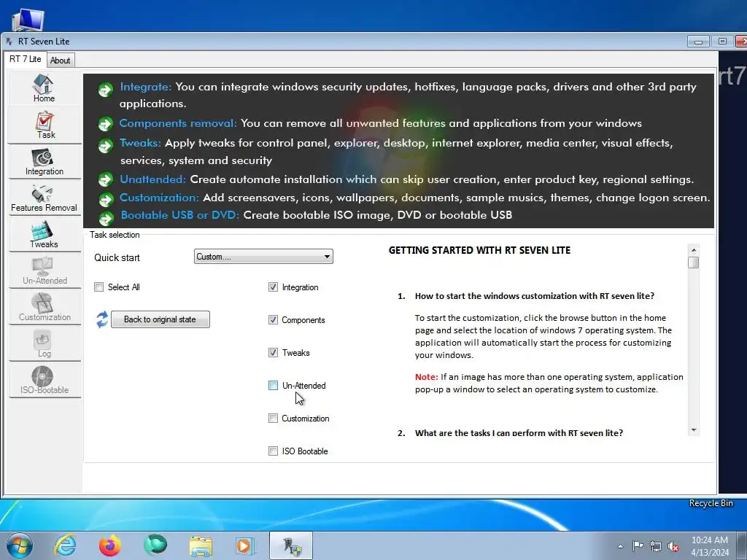Click the green arrow beside Integrate

105,89
